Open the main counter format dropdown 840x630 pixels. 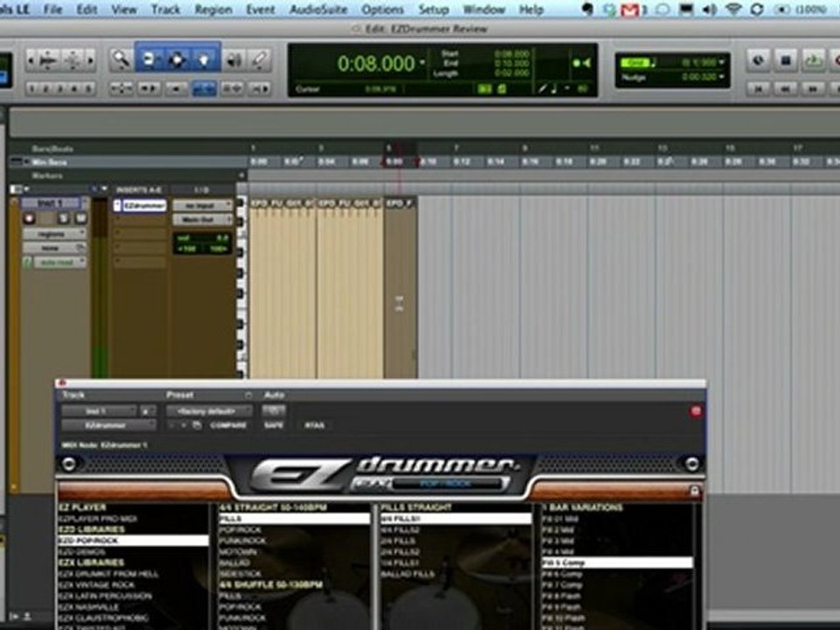click(422, 63)
